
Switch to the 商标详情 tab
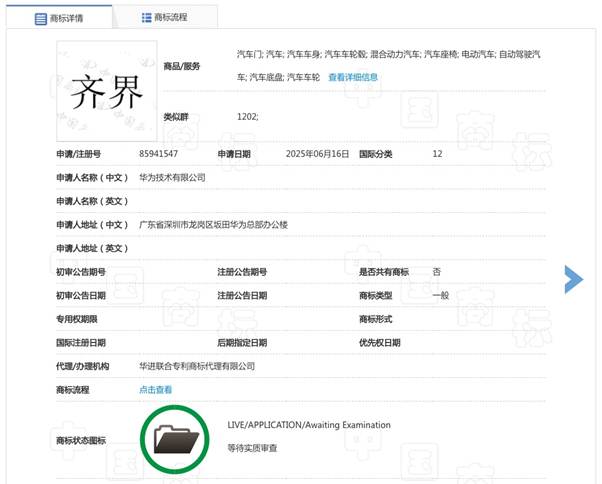click(x=58, y=18)
